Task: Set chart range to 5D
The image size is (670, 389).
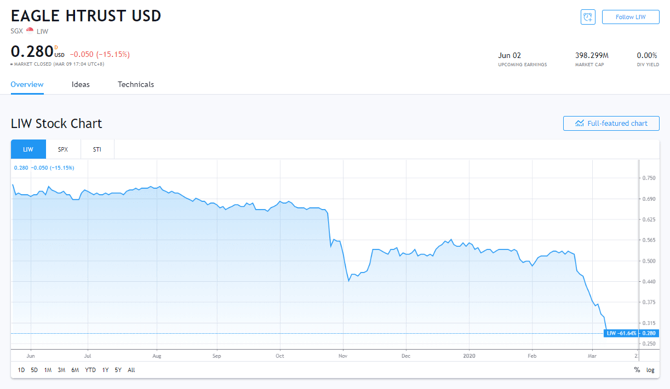Action: pos(34,370)
